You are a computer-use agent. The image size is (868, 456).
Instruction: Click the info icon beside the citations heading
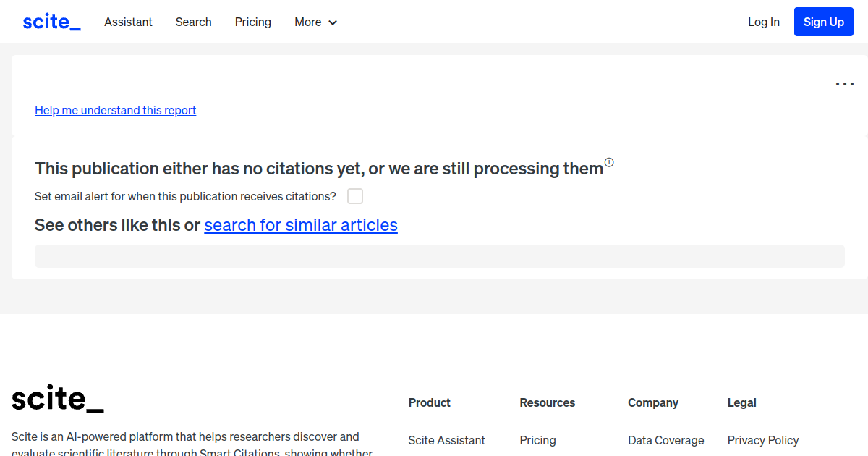pos(609,162)
